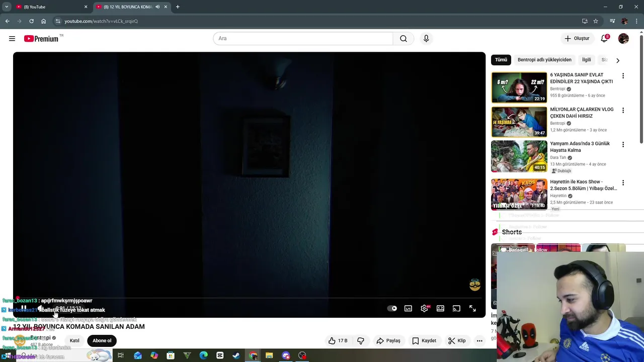This screenshot has width=644, height=362.
Task: Click the search magnifier button
Action: [x=404, y=39]
